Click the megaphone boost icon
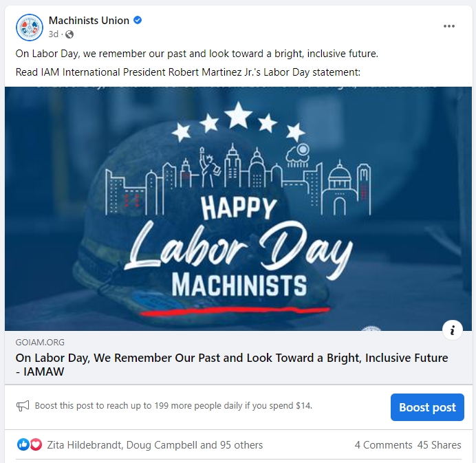The image size is (476, 463). tap(23, 406)
